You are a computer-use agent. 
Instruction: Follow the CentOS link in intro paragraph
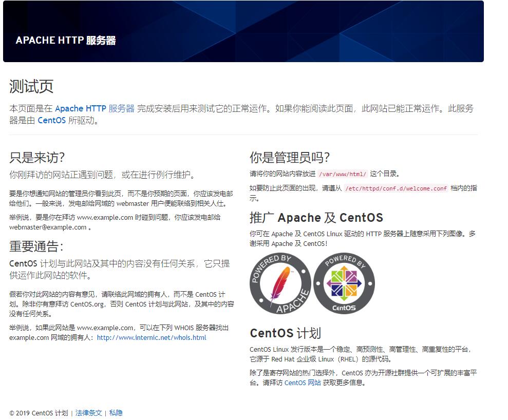pyautogui.click(x=52, y=121)
